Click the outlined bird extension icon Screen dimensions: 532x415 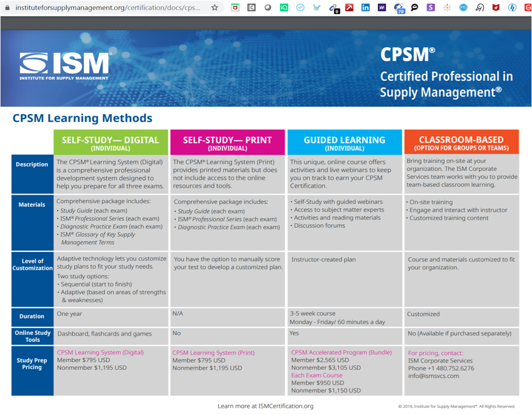pyautogui.click(x=480, y=7)
